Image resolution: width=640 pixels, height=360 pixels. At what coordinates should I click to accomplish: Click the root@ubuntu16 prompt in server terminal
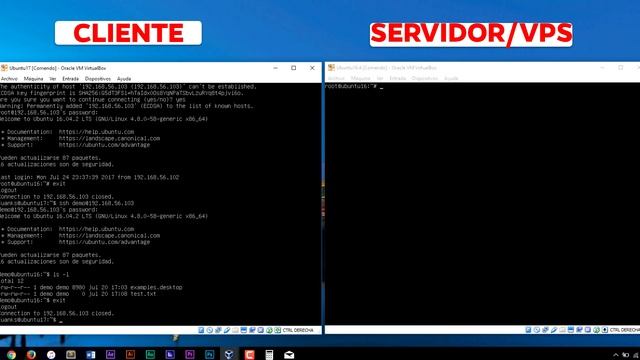click(x=351, y=87)
